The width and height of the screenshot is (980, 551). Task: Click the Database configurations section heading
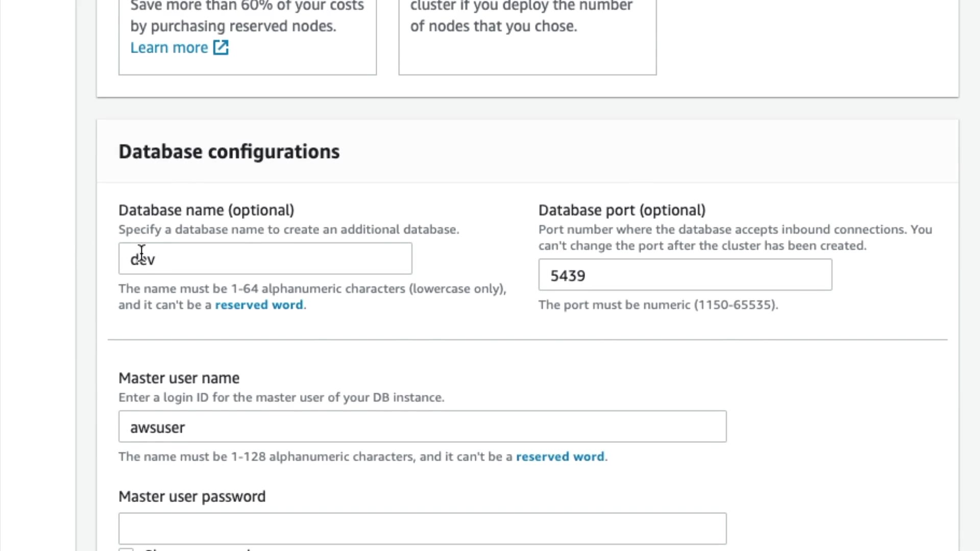[x=229, y=152]
